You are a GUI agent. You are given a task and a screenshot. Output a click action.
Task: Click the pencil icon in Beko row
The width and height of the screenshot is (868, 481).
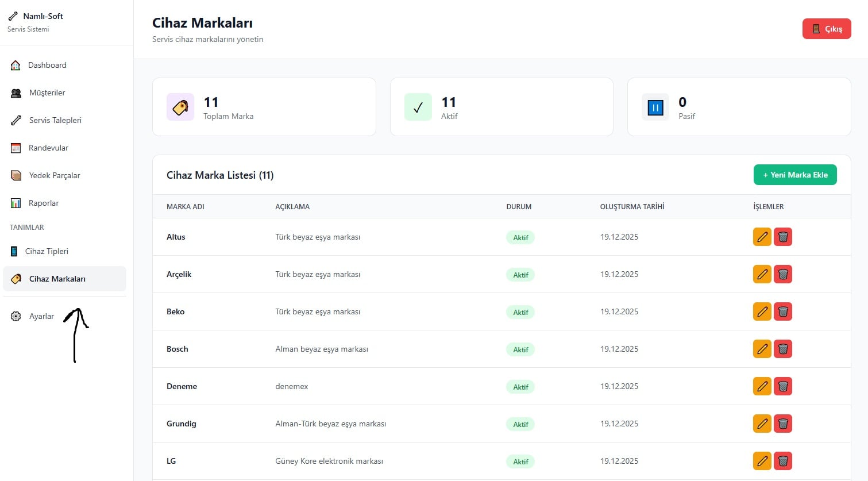click(x=762, y=311)
